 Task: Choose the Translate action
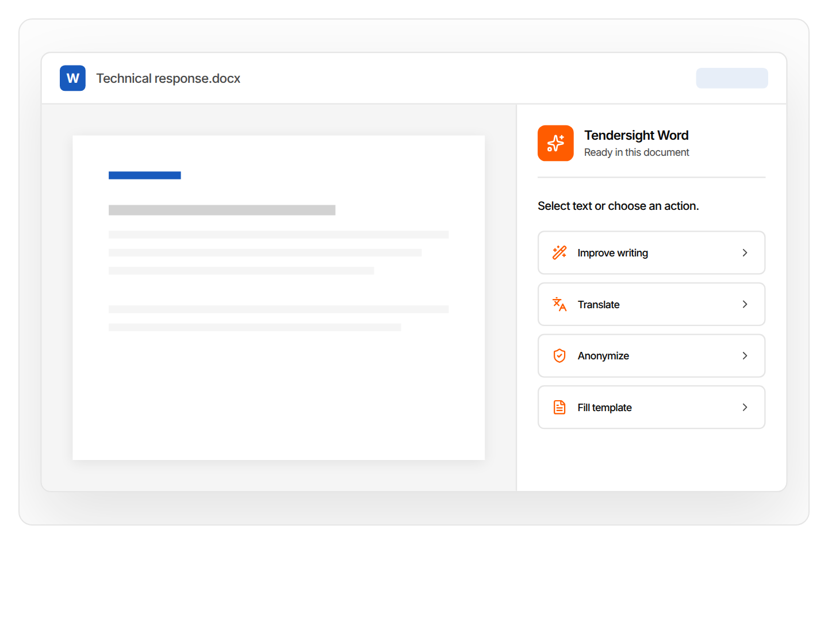(x=651, y=304)
